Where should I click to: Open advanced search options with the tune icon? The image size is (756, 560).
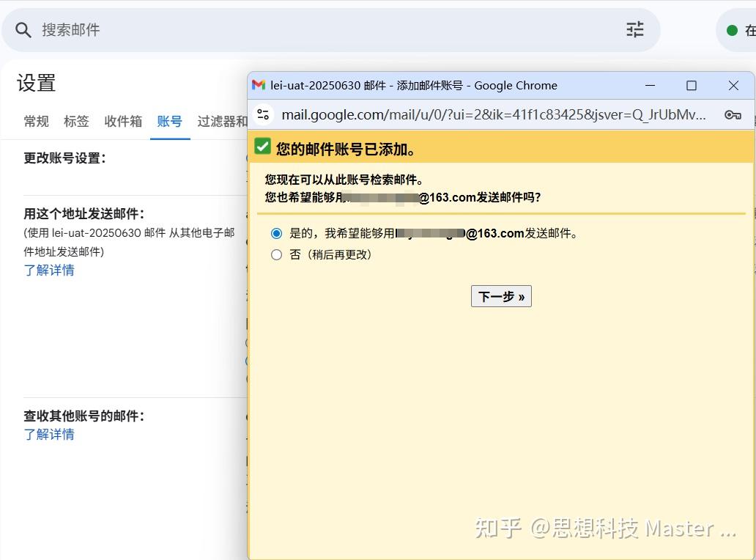click(x=634, y=29)
